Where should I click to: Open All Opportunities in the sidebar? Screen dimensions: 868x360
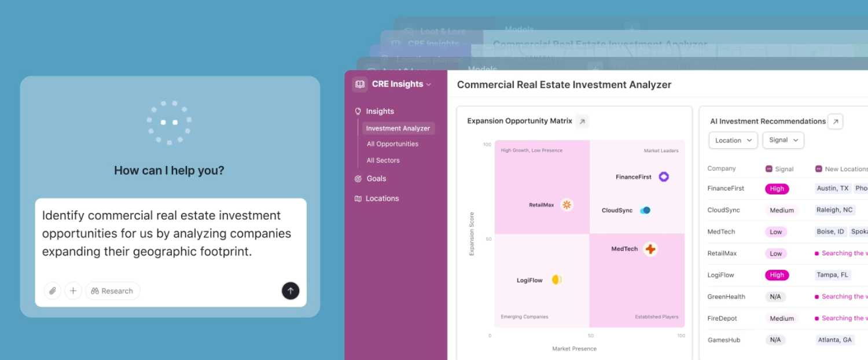[x=392, y=144]
